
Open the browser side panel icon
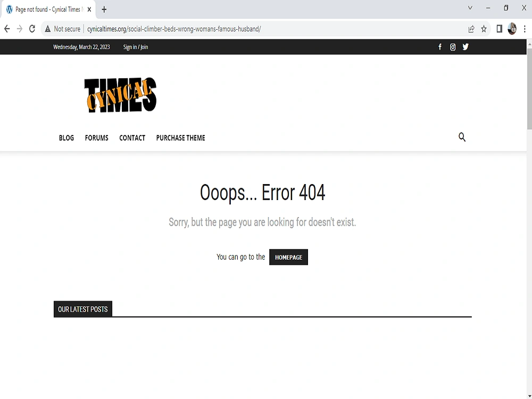point(499,29)
